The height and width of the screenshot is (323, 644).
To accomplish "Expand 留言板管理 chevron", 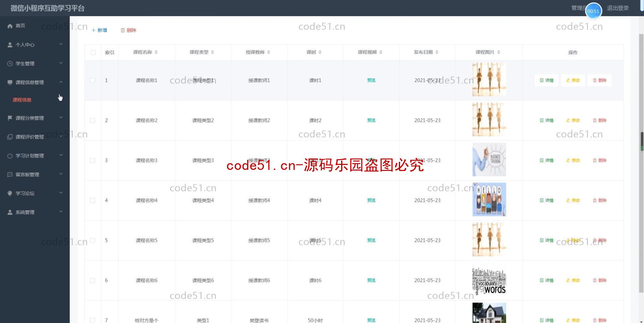I will click(x=61, y=174).
